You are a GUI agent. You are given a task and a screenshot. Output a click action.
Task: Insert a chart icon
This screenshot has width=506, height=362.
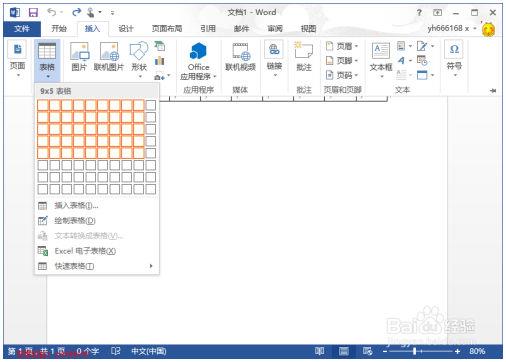(x=160, y=61)
